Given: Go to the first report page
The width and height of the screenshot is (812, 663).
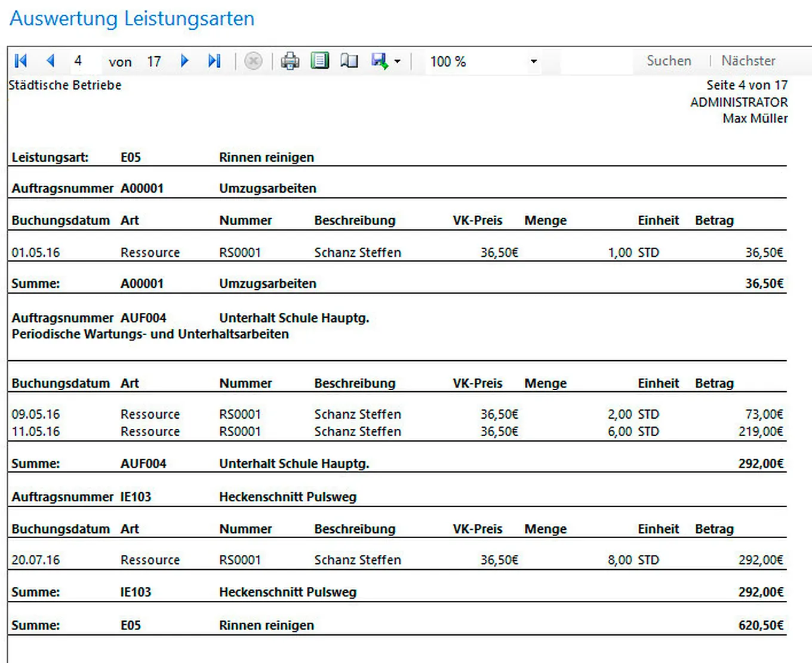Looking at the screenshot, I should (x=21, y=61).
